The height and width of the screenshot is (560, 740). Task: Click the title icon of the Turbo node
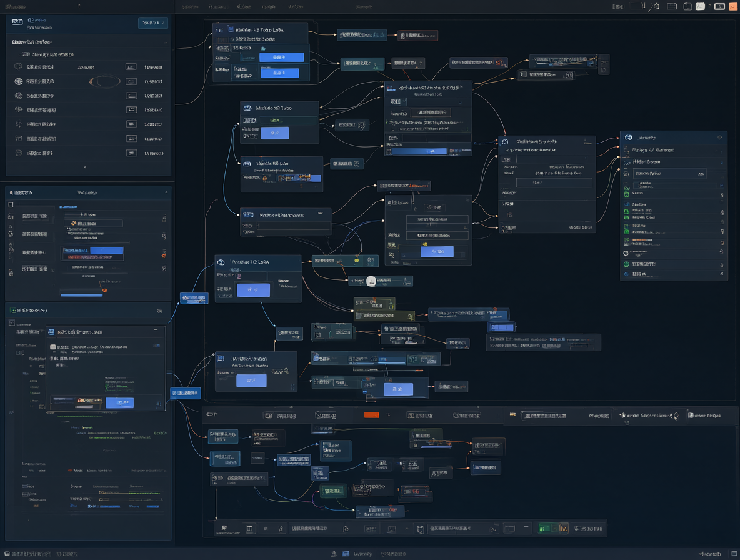tap(247, 108)
